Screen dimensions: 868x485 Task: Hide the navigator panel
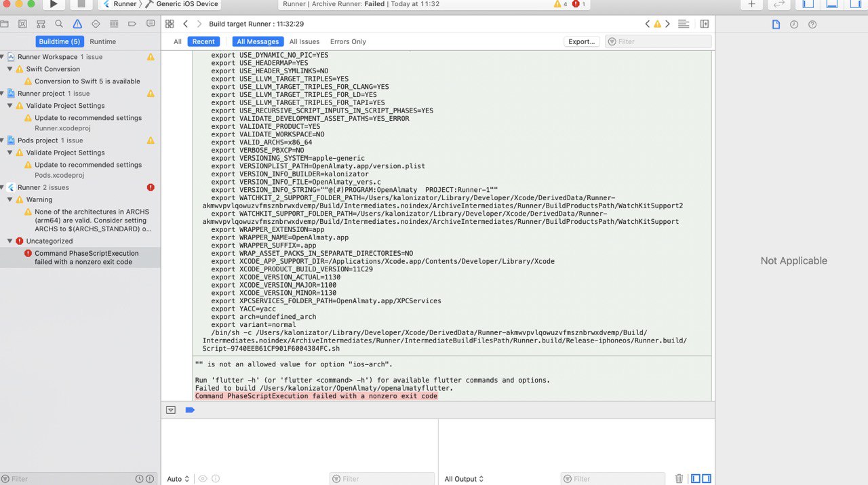tap(808, 4)
